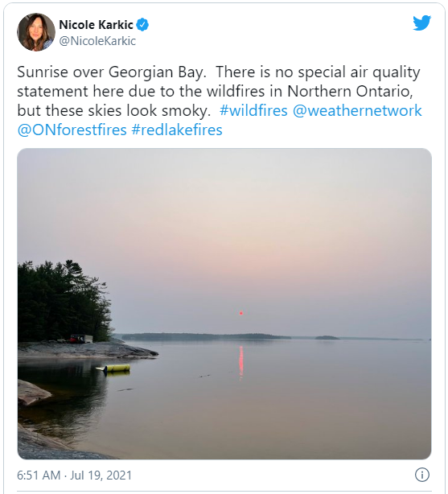Click the blue Twitter bird logo
This screenshot has width=448, height=494.
[421, 23]
